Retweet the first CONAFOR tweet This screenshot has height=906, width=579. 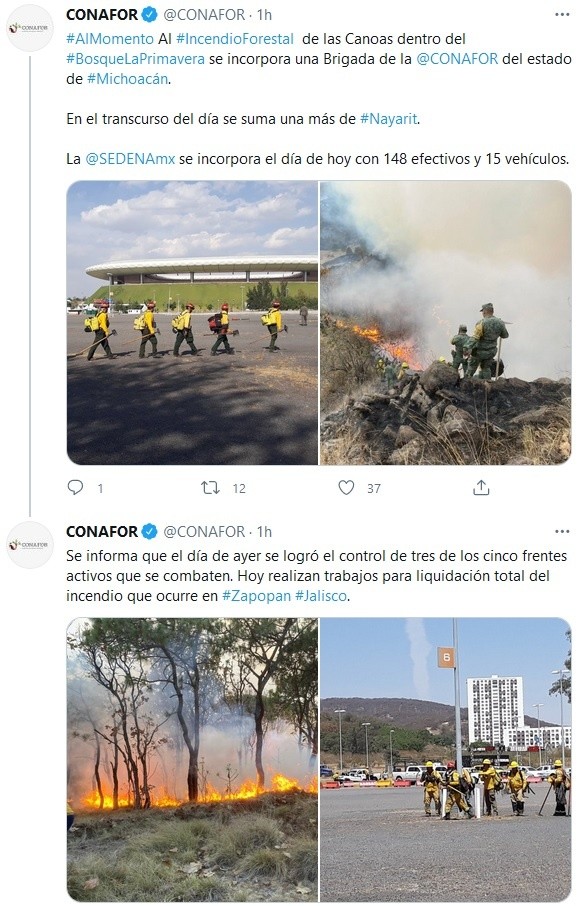point(210,488)
